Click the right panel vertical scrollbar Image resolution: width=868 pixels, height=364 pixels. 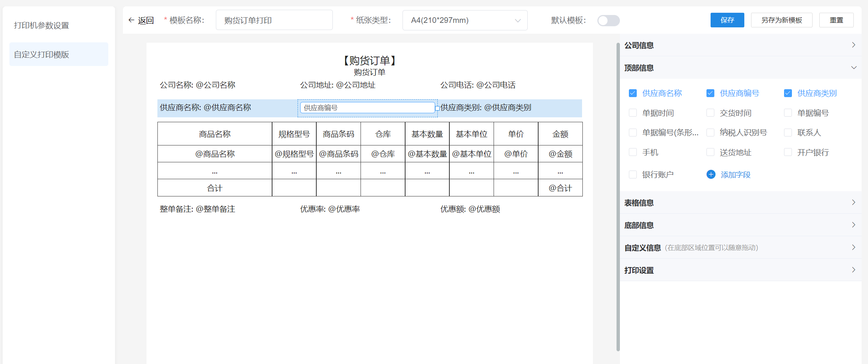[618, 197]
